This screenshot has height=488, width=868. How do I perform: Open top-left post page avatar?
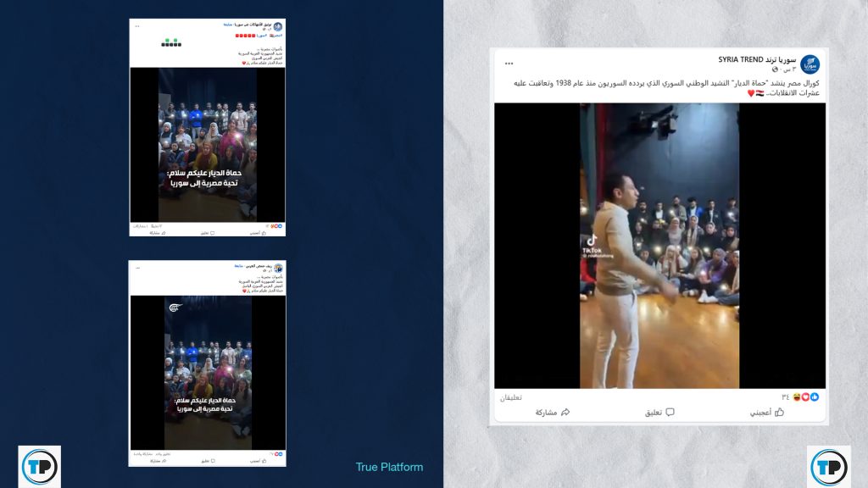(x=278, y=27)
